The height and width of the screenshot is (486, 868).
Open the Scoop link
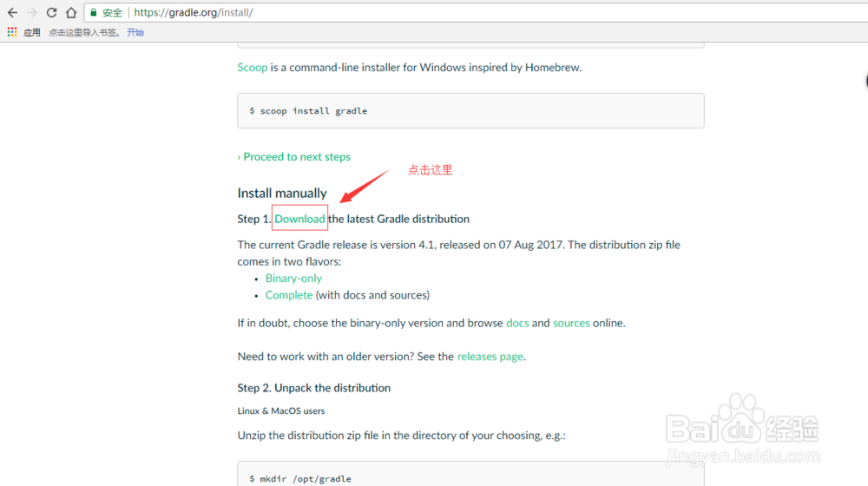click(x=253, y=68)
